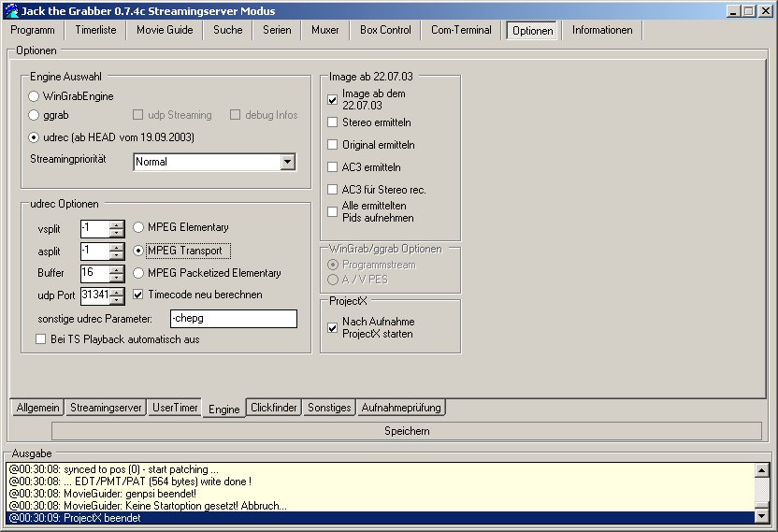Disable Timecode neu berechnen option

(138, 295)
